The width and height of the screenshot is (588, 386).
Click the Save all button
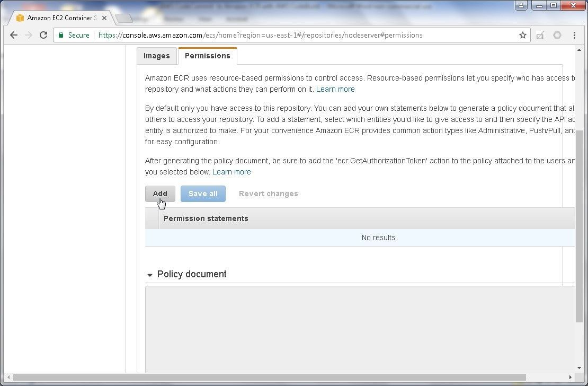click(x=203, y=194)
